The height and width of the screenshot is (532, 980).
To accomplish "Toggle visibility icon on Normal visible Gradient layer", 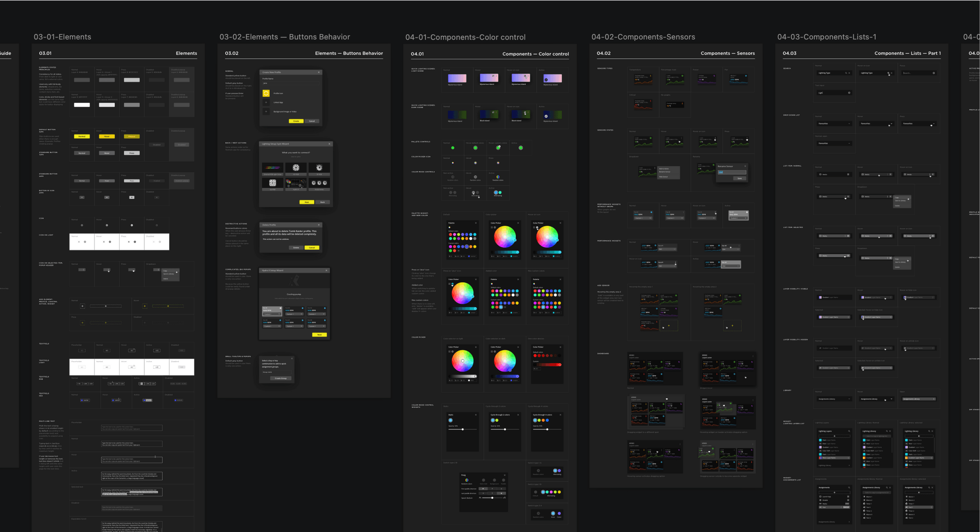I will point(820,297).
